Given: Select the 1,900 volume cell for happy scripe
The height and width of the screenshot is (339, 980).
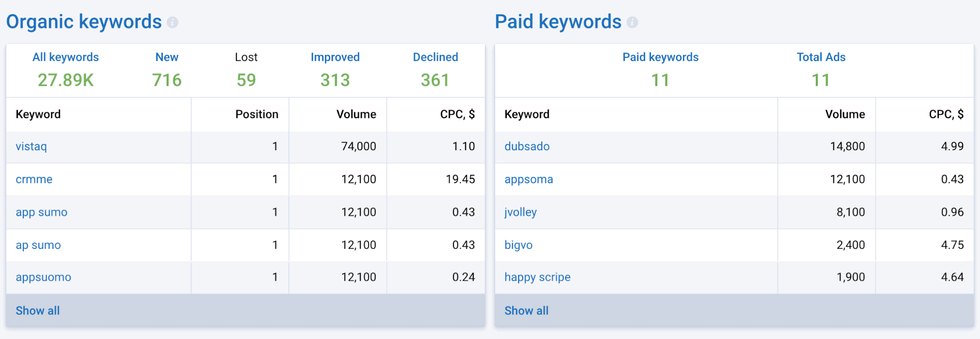Looking at the screenshot, I should point(827,278).
